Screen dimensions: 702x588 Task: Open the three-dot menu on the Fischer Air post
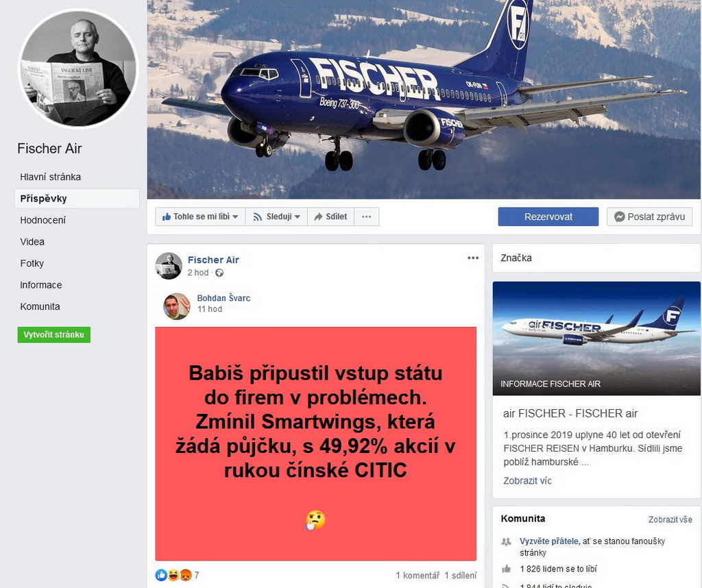[473, 258]
